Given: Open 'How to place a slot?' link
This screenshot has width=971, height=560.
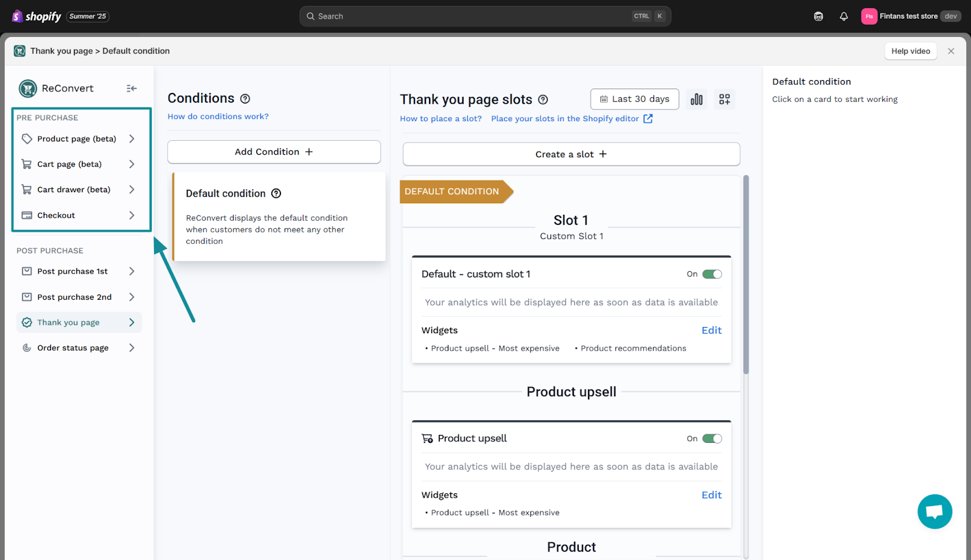Looking at the screenshot, I should 441,119.
